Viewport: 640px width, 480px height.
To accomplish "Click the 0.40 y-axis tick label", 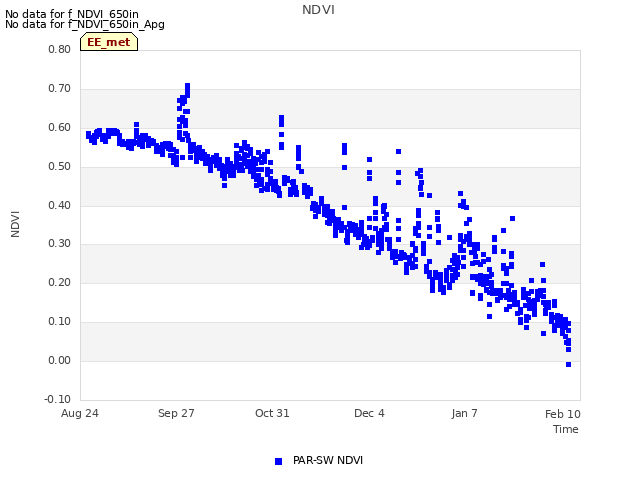I will click(x=60, y=205).
